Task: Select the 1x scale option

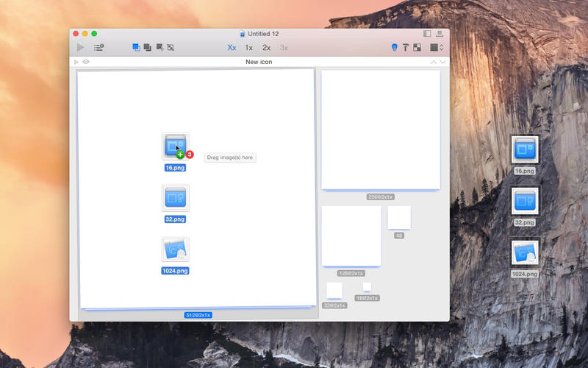Action: click(x=249, y=48)
